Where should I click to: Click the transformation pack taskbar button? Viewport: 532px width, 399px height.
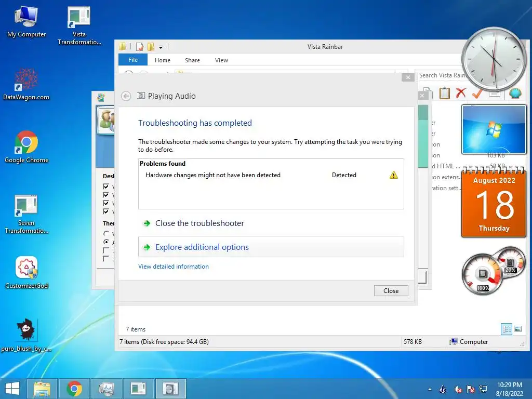tap(138, 389)
